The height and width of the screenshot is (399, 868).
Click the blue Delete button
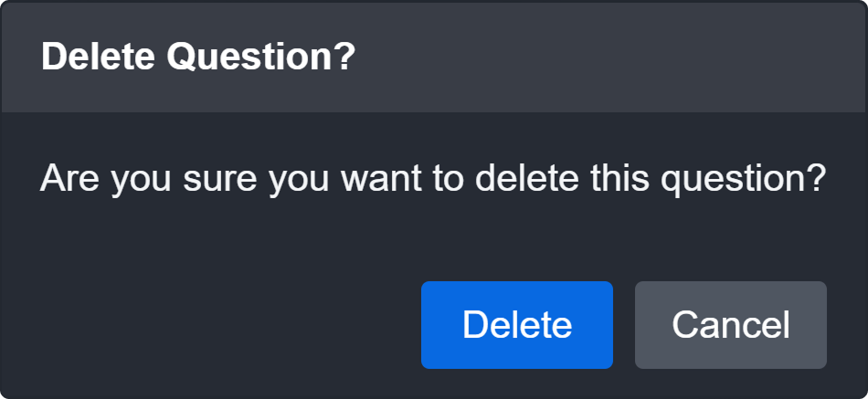[x=516, y=325]
